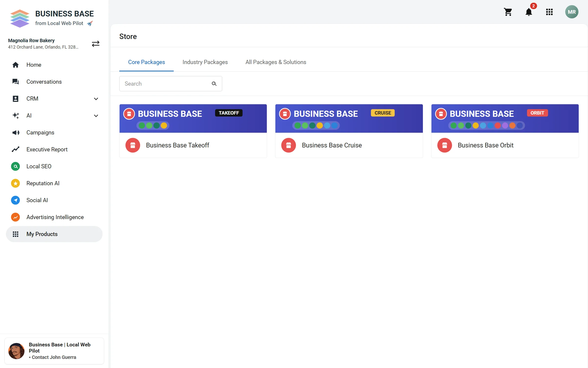Open the Local SEO product

54,166
